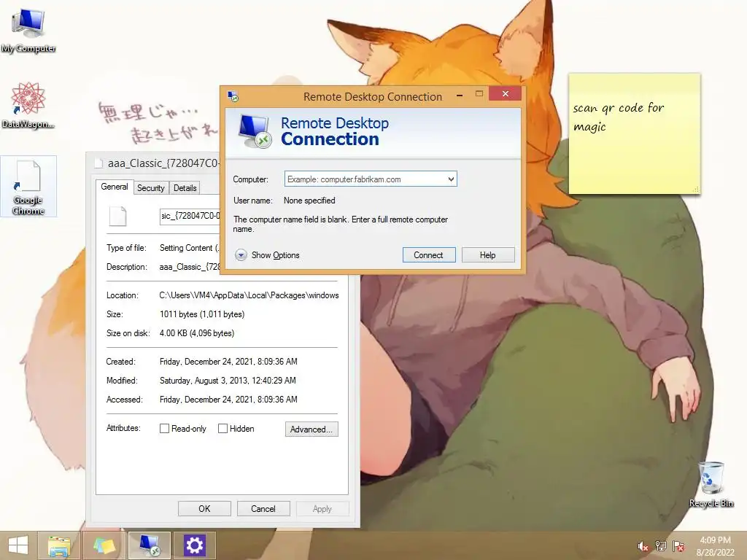Expand Show Options in Remote Desktop

click(x=267, y=255)
